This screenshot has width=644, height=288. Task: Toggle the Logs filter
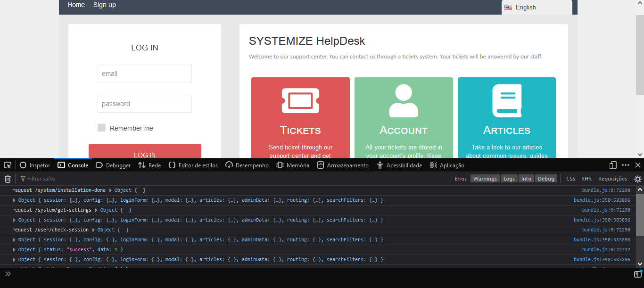pyautogui.click(x=509, y=179)
